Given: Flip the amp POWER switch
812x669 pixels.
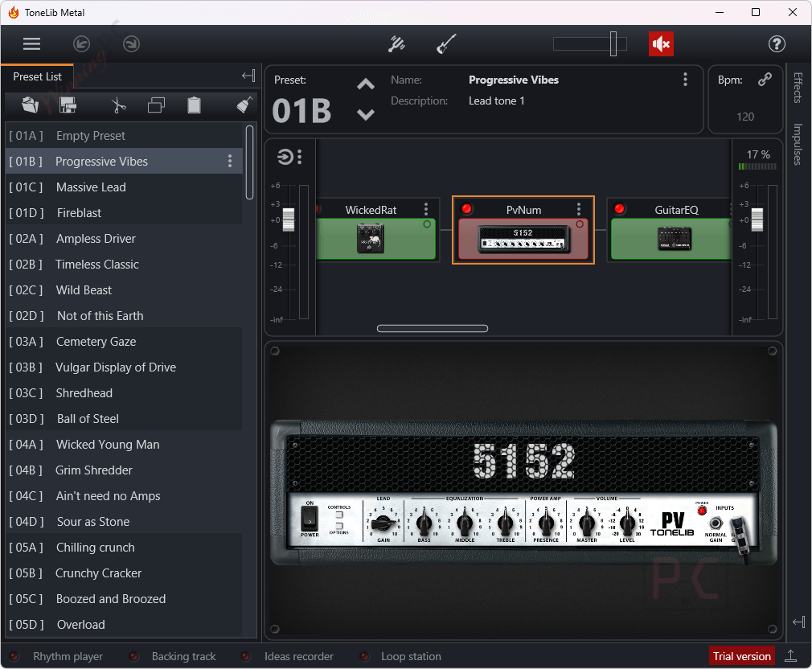Looking at the screenshot, I should click(x=310, y=519).
